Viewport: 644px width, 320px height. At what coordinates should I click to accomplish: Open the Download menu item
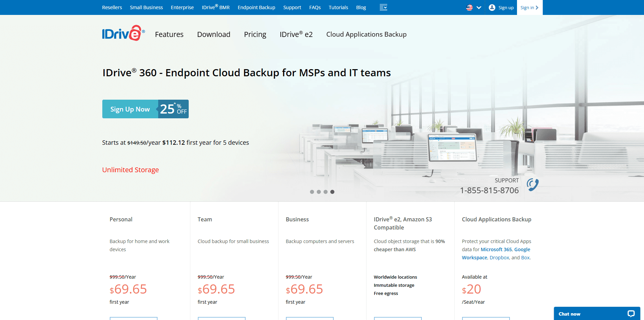click(213, 34)
